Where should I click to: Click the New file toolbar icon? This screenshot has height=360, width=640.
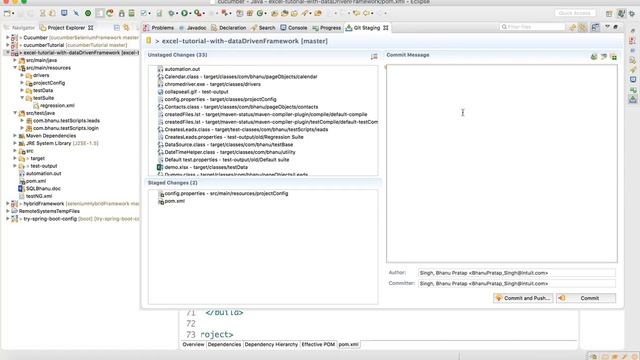[7, 13]
